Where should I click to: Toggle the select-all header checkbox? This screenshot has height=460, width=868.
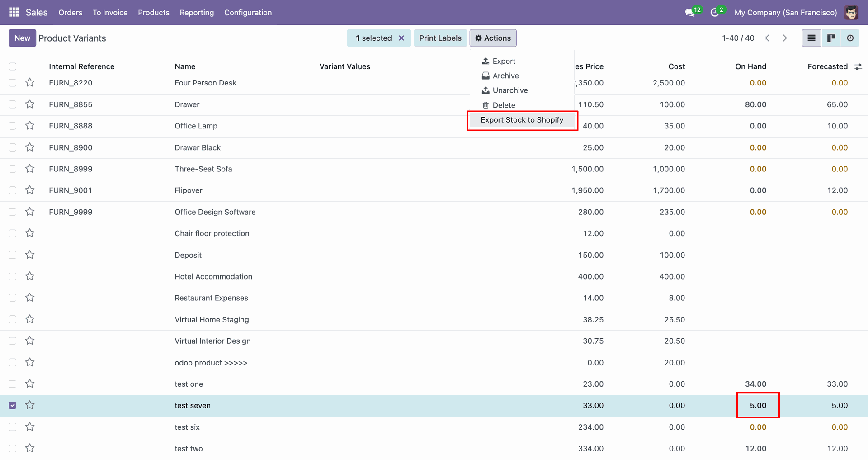click(13, 66)
